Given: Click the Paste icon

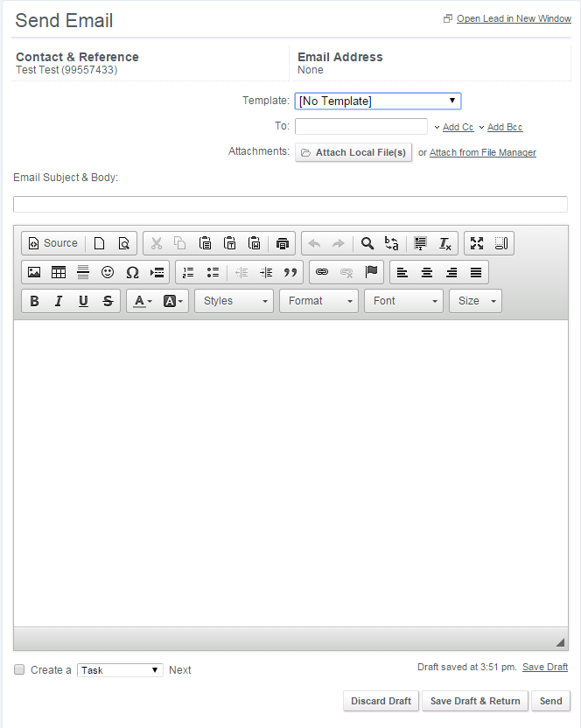Looking at the screenshot, I should [x=205, y=243].
